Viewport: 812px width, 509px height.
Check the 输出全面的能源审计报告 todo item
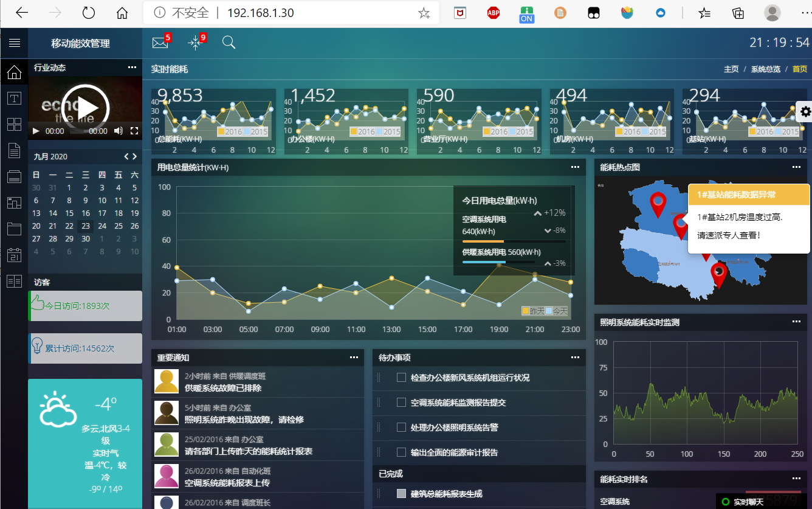tap(401, 452)
